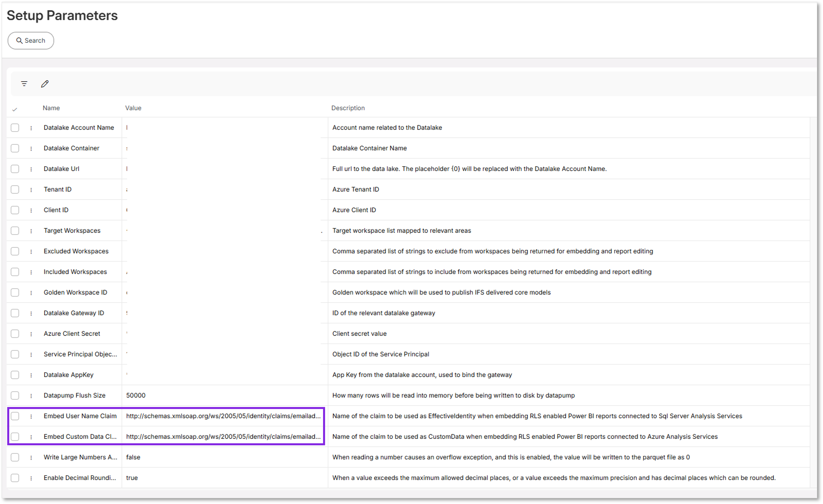The image size is (823, 504).
Task: Click the 'Azure Client ID' description
Action: coord(354,210)
